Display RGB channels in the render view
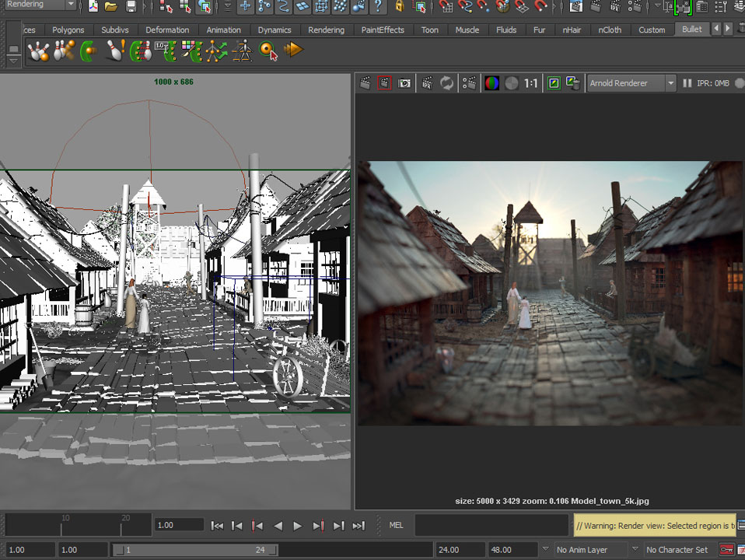This screenshot has width=745, height=560. tap(491, 82)
